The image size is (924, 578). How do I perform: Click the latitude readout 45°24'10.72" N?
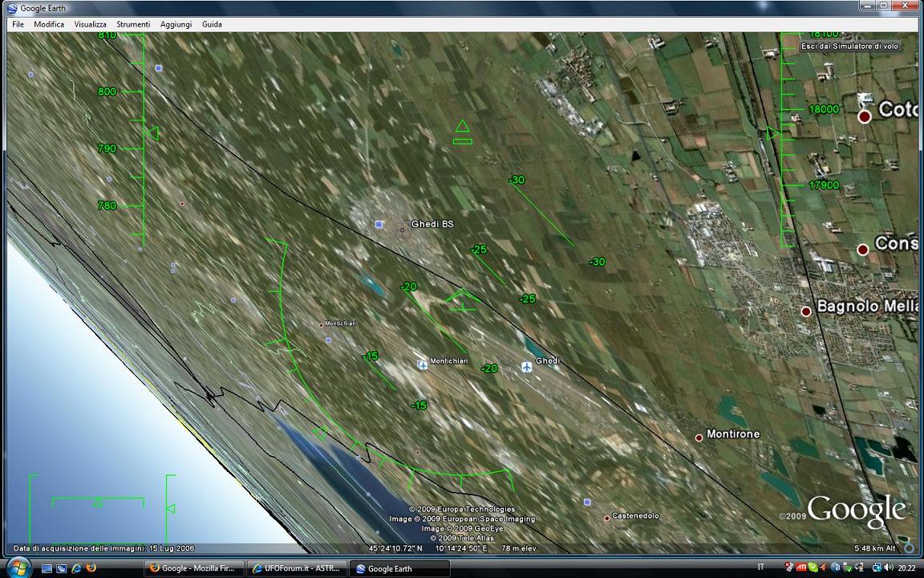pyautogui.click(x=395, y=548)
